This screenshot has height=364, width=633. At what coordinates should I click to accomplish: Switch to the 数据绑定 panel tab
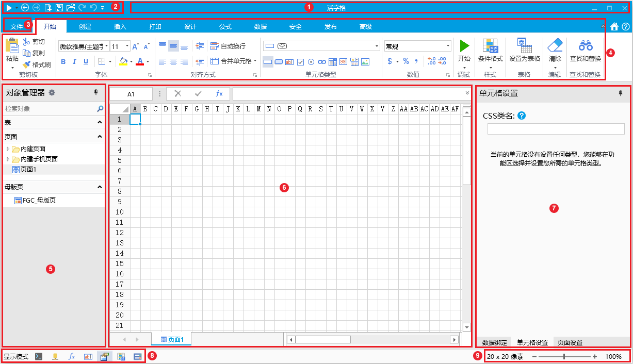(494, 342)
